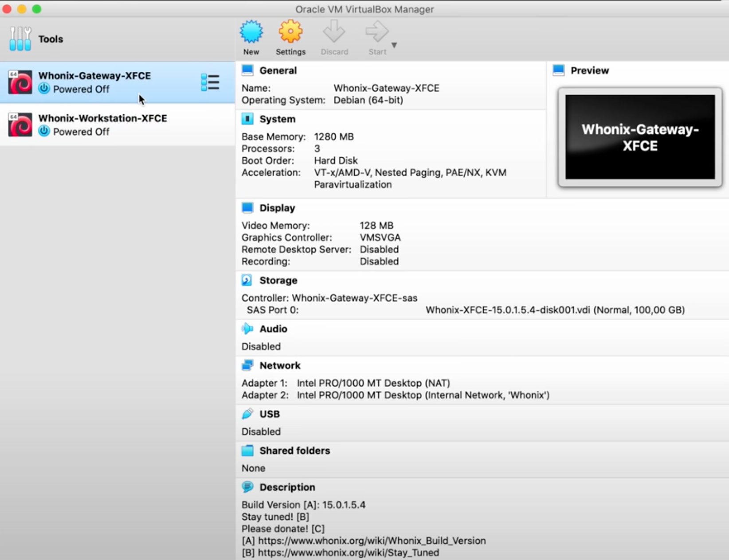Click the Acceleration VT-x/AMD-V value
Image resolution: width=729 pixels, height=560 pixels.
(x=410, y=179)
